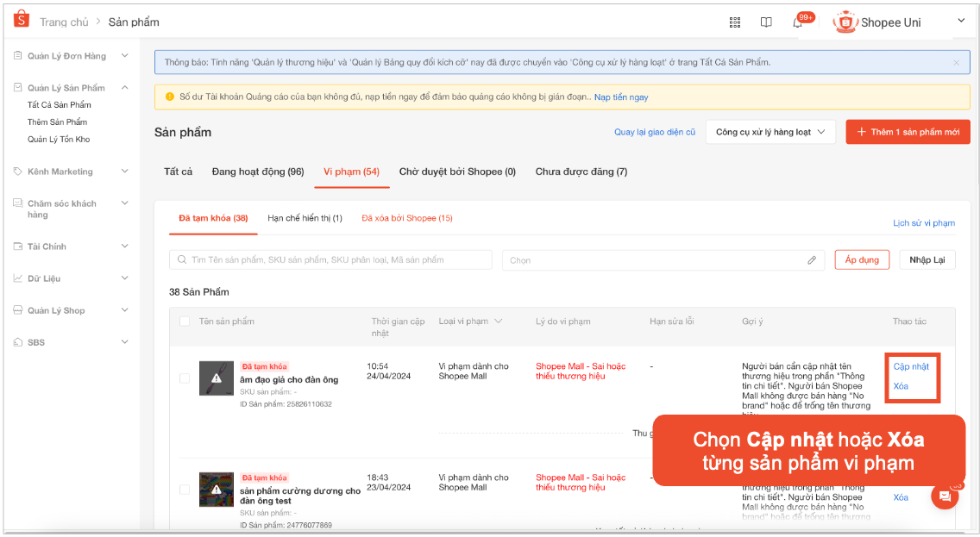Click the notification bell showing 99+
Screen dimensions: 980x537
point(796,22)
